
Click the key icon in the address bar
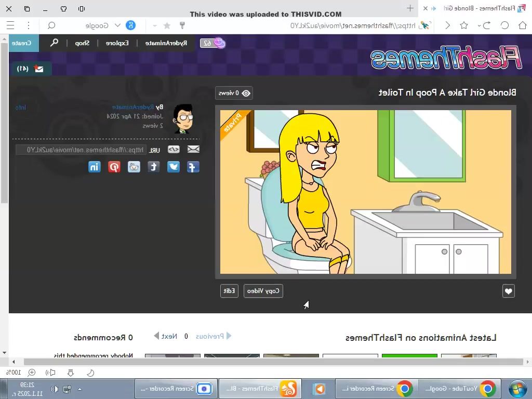(182, 25)
